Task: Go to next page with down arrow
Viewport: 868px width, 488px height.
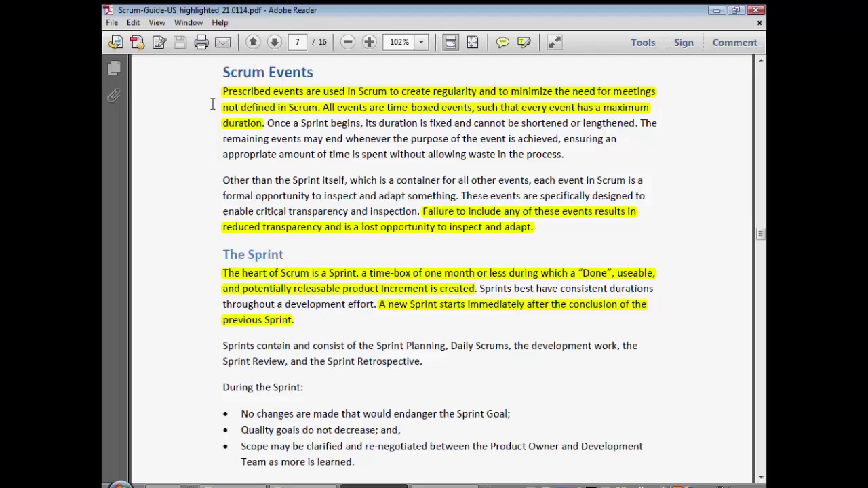Action: (x=274, y=42)
